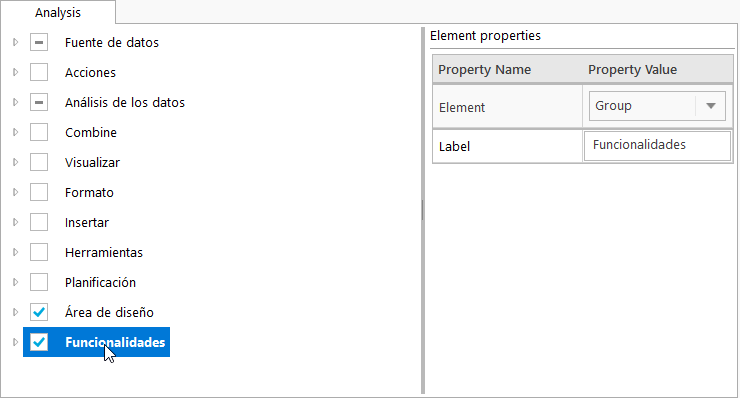Select the Formato tree item
Viewport: 740px width, 398px height.
(x=89, y=193)
